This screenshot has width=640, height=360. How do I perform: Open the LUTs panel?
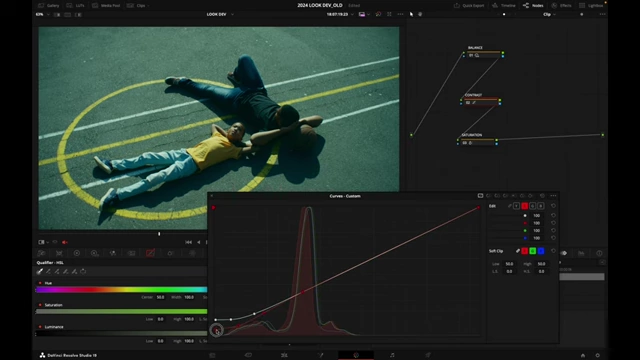(76, 5)
